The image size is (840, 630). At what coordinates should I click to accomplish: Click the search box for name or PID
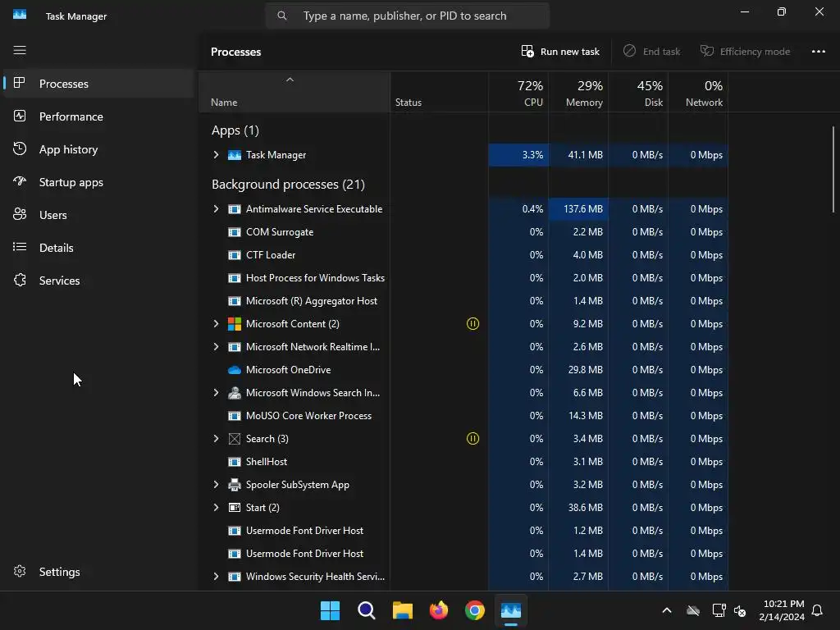tap(407, 16)
